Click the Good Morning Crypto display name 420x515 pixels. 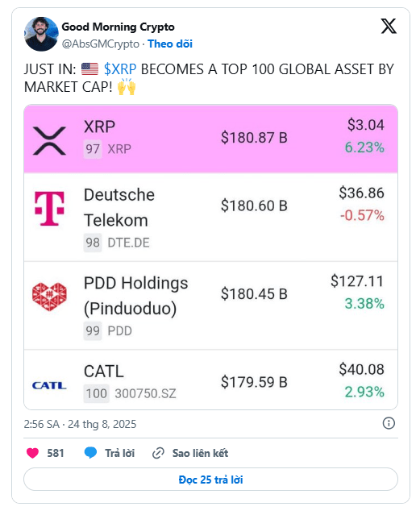pyautogui.click(x=118, y=27)
